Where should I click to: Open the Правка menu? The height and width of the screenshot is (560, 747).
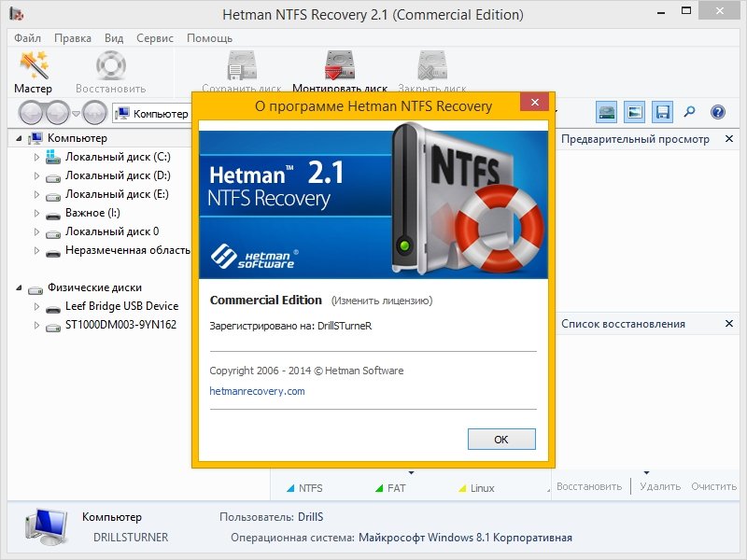(x=73, y=38)
